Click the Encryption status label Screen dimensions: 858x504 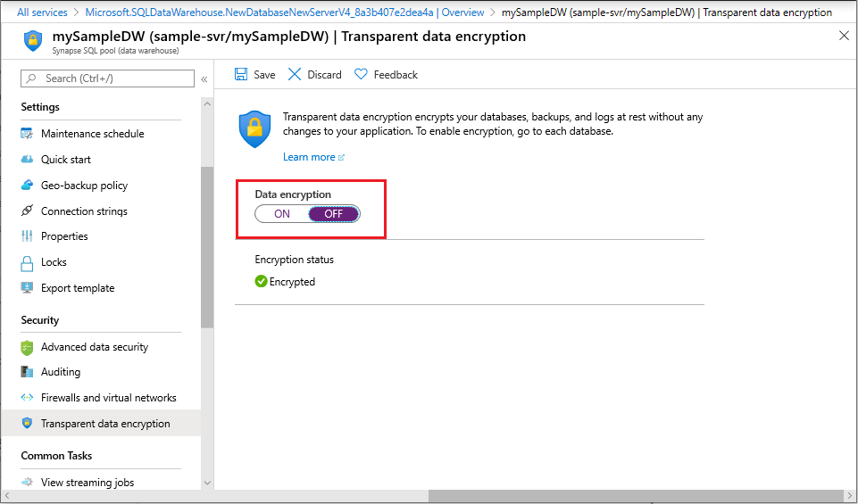295,259
